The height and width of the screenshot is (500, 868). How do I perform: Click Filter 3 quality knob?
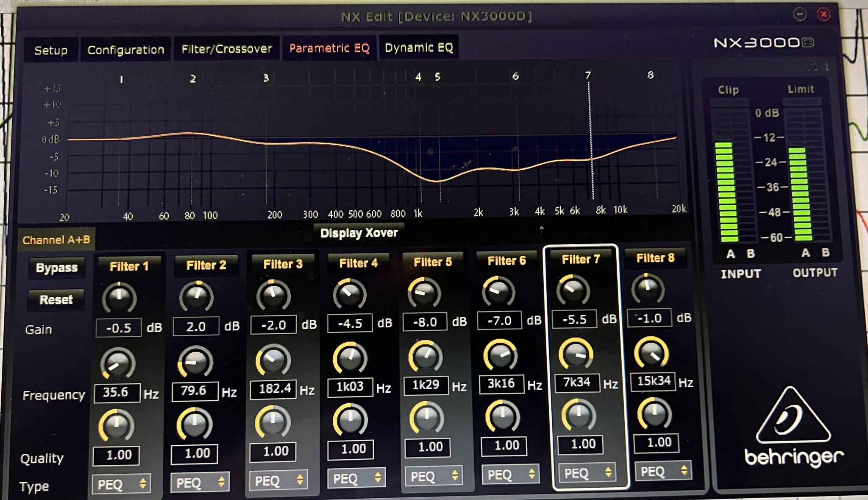pos(273,422)
